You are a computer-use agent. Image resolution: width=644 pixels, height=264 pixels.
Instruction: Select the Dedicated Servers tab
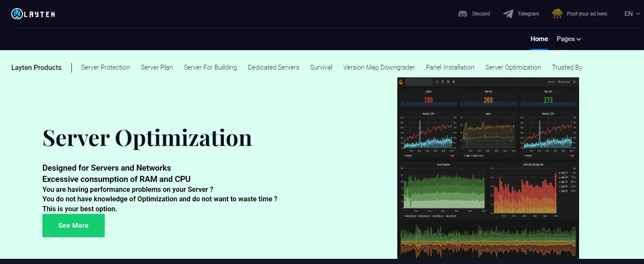coord(274,67)
